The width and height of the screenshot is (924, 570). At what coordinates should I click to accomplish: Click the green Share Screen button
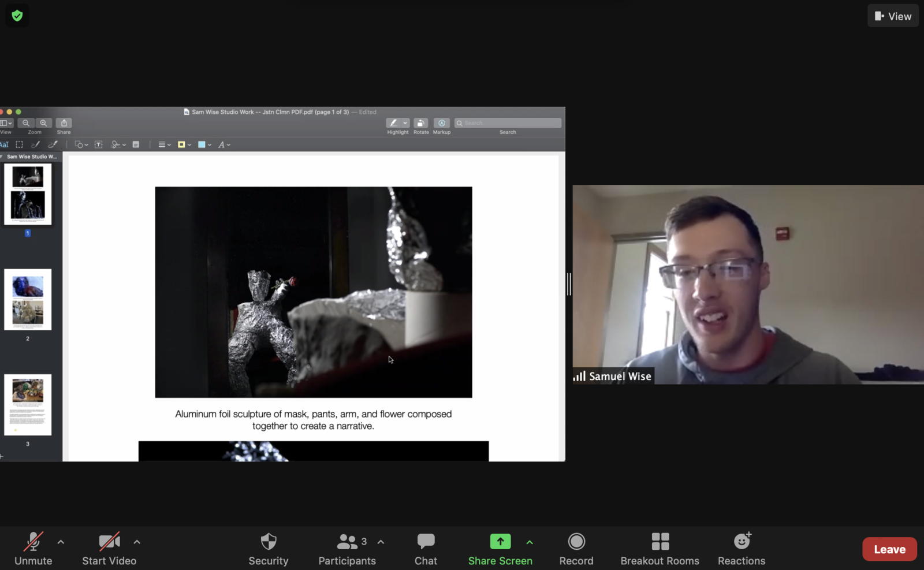point(500,549)
